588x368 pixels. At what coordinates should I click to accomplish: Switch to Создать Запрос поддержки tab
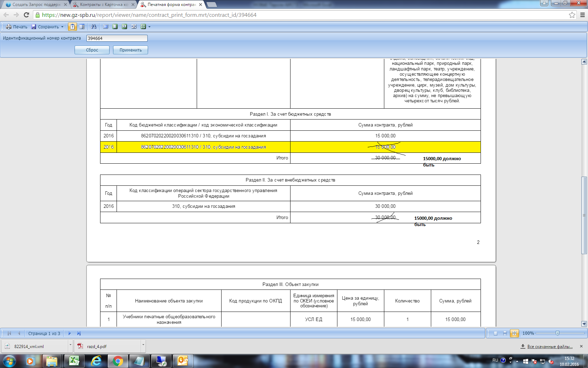pos(35,5)
